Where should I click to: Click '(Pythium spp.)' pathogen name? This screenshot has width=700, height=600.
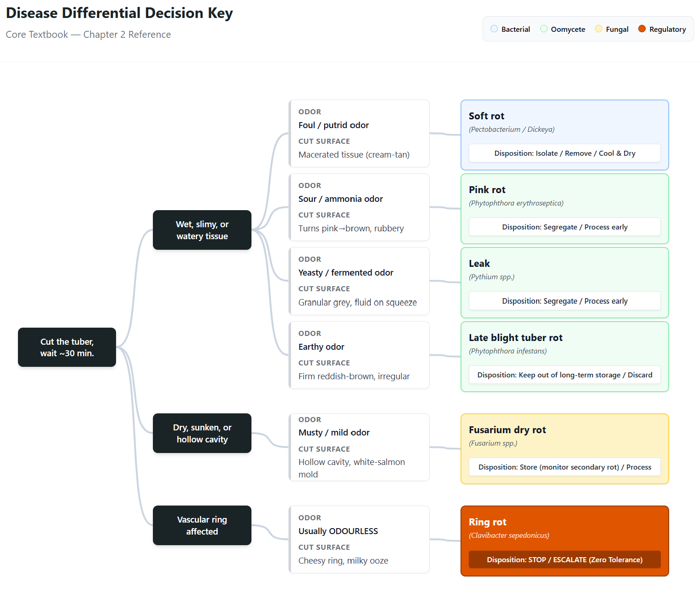[491, 277]
